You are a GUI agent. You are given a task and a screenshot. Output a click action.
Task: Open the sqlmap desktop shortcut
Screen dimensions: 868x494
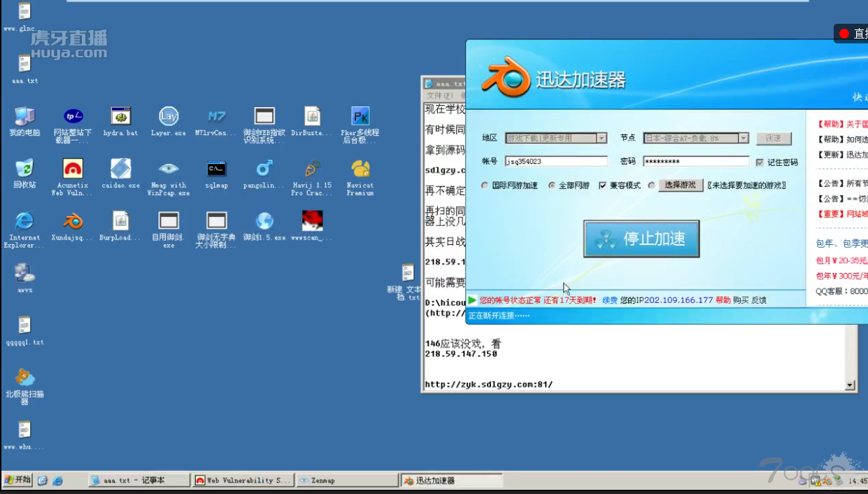[x=216, y=169]
